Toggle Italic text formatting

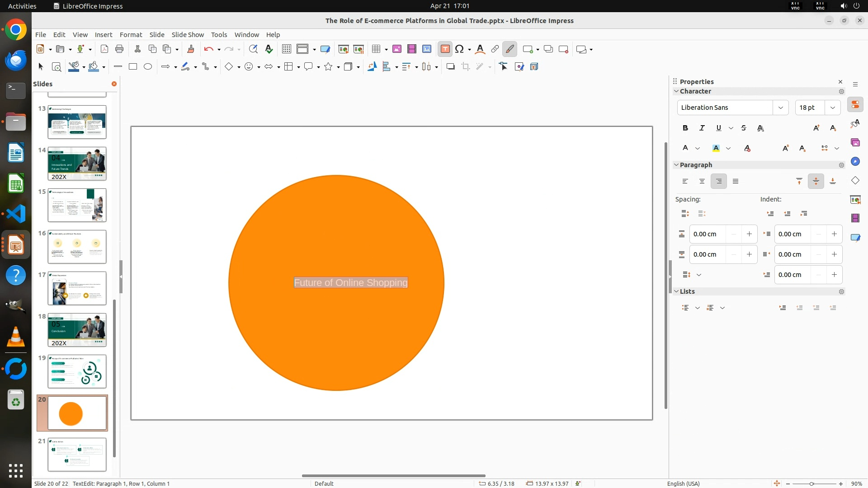click(702, 128)
